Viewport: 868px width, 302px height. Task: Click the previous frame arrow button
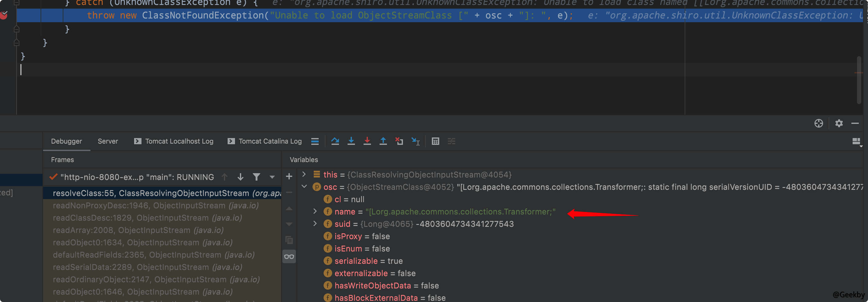pyautogui.click(x=225, y=177)
